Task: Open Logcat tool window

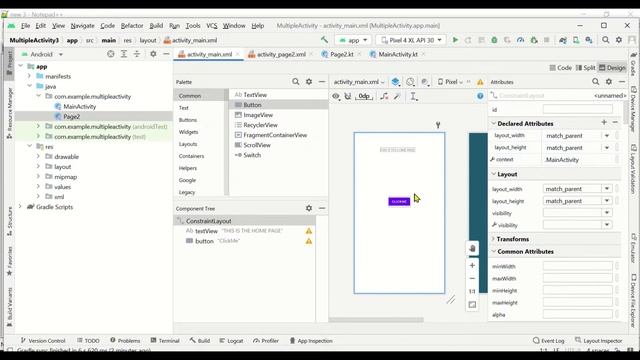Action: (231, 340)
